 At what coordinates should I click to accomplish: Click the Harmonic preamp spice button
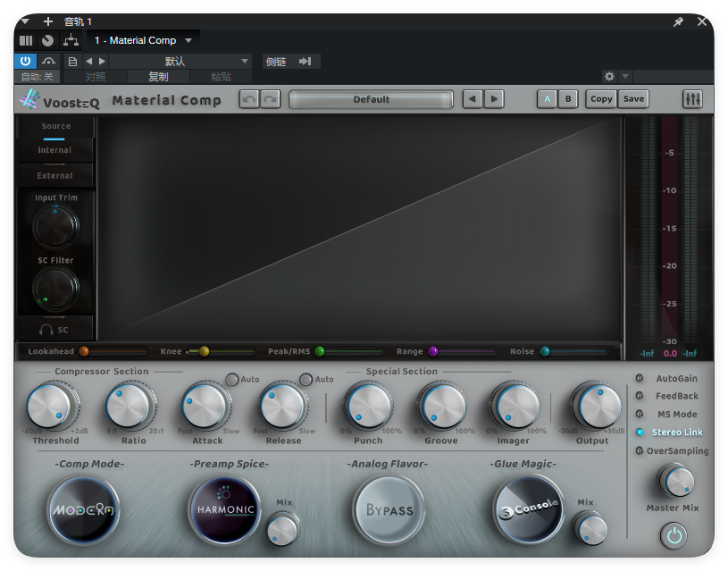tap(225, 509)
